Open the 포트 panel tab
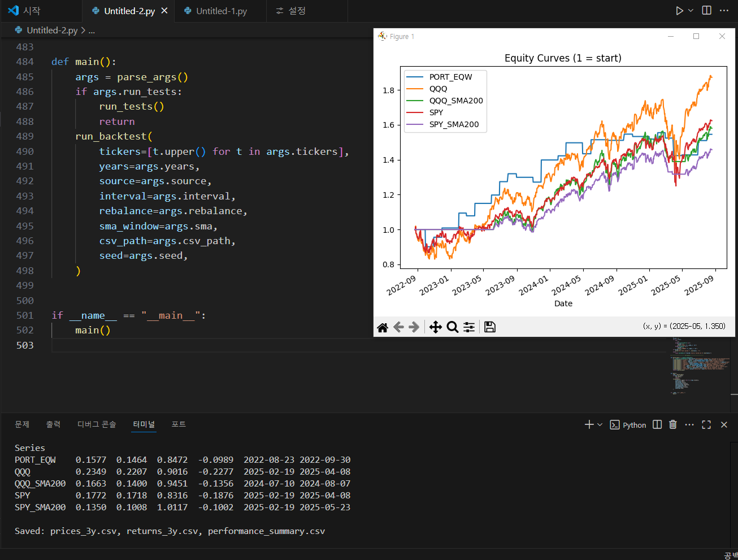This screenshot has height=560, width=738. click(179, 424)
